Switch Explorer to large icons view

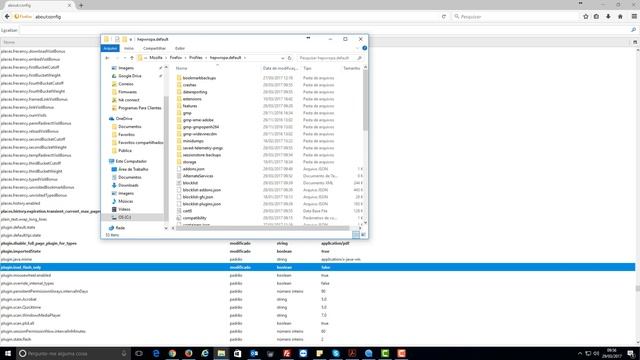coord(363,235)
